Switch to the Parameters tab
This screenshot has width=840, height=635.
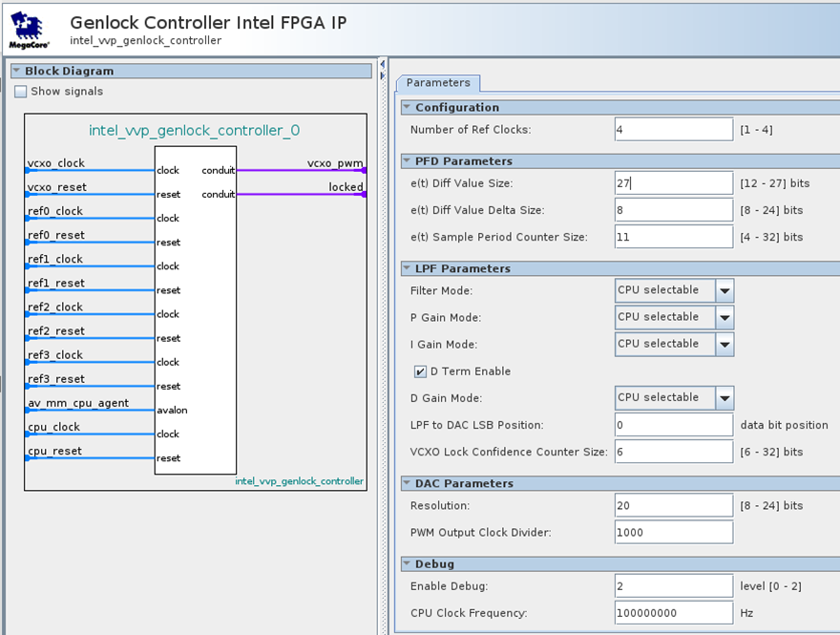(x=438, y=83)
